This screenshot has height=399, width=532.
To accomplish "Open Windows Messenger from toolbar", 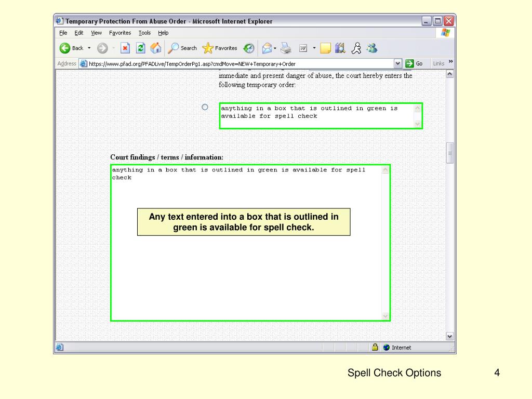I will [371, 48].
